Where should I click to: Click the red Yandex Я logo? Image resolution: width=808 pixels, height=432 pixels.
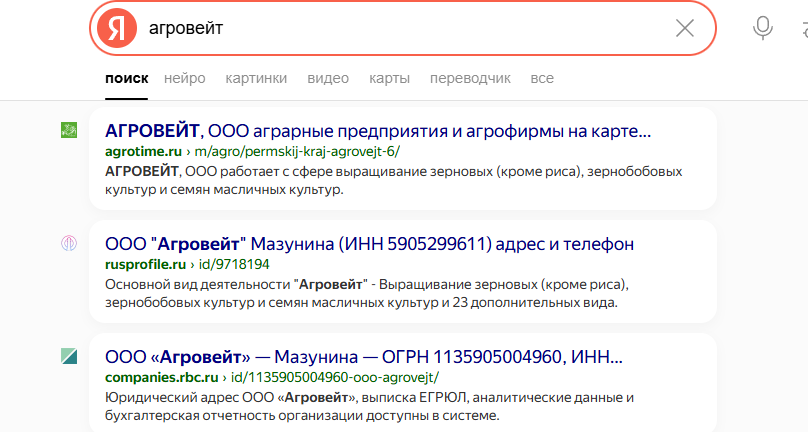[117, 28]
